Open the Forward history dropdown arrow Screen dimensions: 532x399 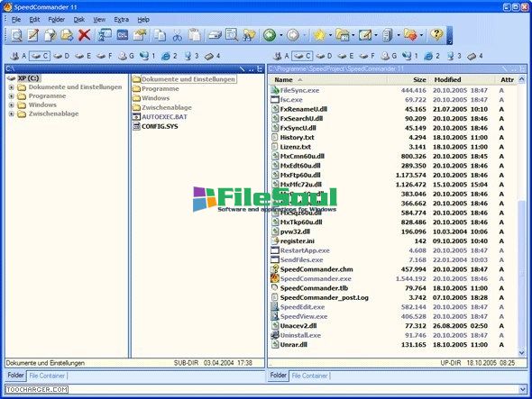[305, 35]
